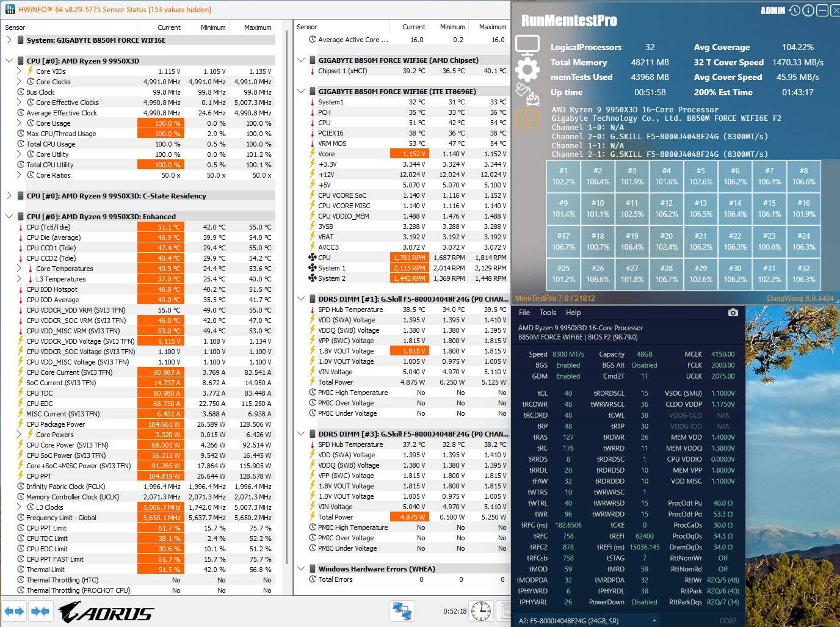Expand the System: GIGABYTE B850M FORCE WIFI6E group

click(9, 40)
